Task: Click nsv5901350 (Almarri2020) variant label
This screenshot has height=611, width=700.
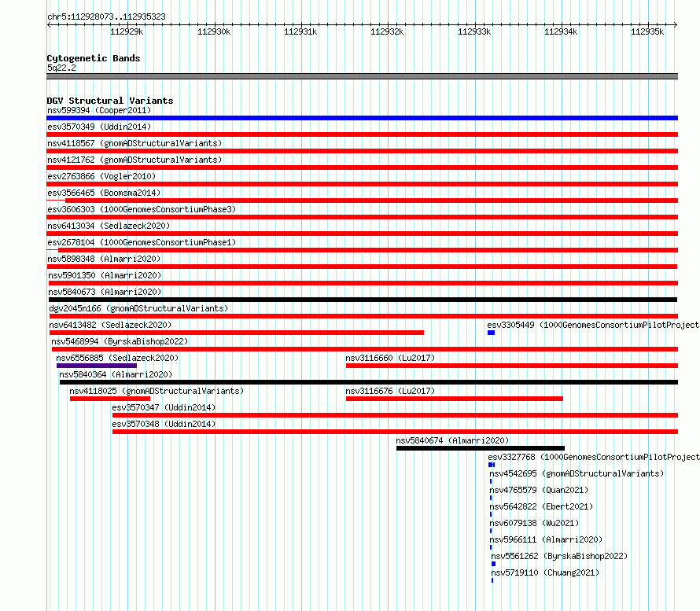Action: click(105, 275)
